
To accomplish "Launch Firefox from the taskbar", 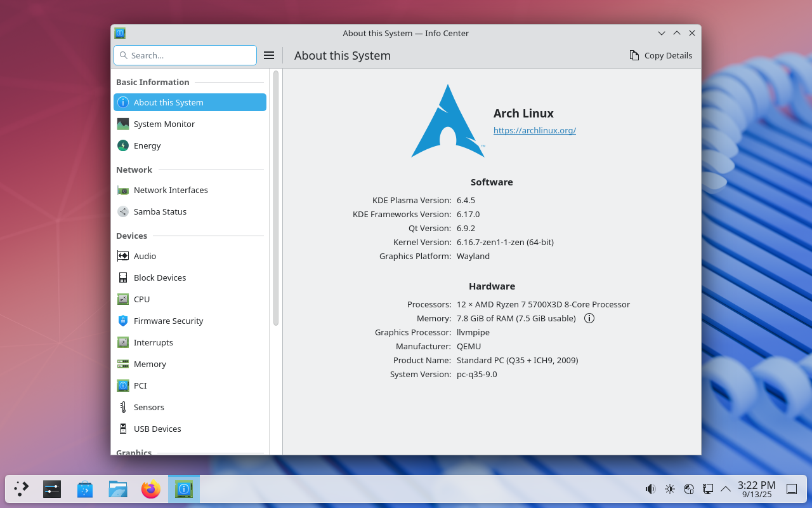I will click(151, 489).
